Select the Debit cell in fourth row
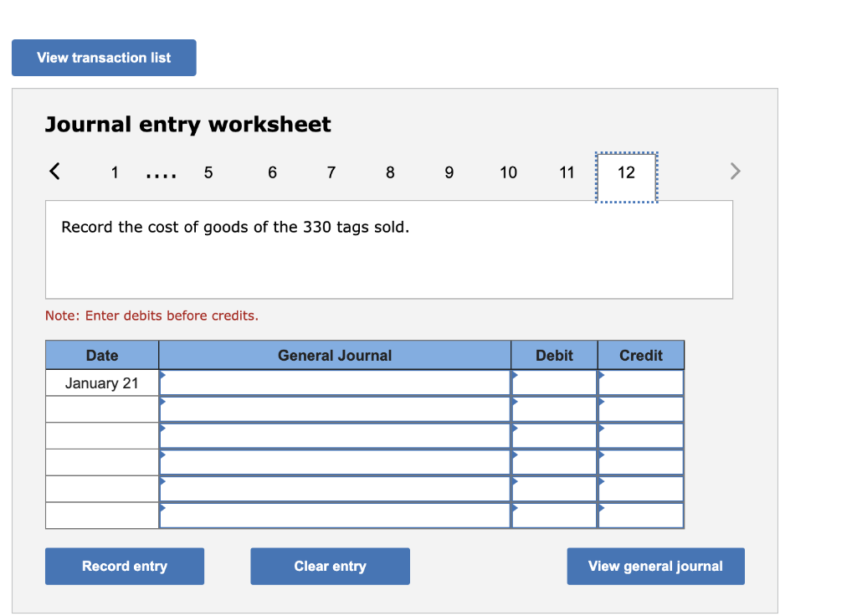Image resolution: width=857 pixels, height=616 pixels. tap(554, 462)
